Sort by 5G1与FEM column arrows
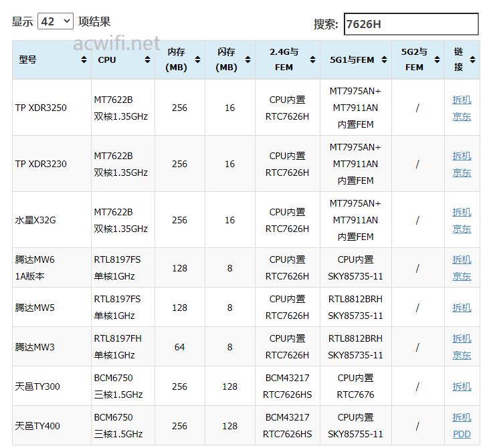The image size is (493, 448). click(384, 60)
